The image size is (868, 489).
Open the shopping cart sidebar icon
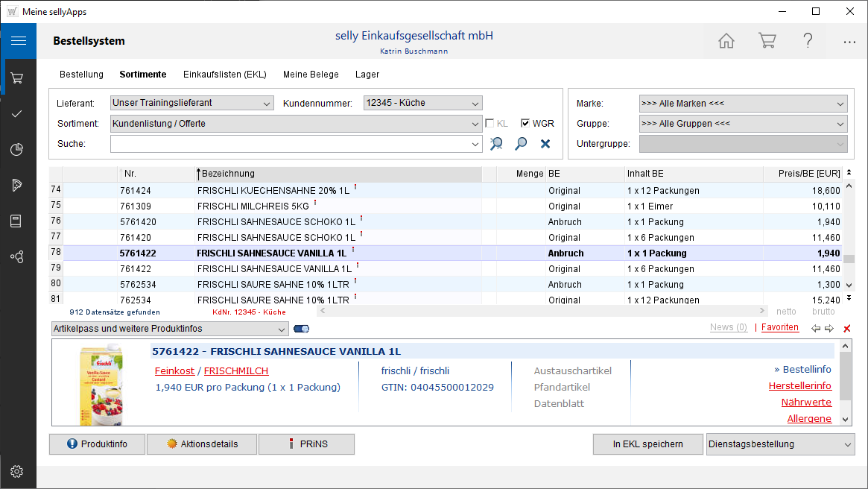point(17,78)
